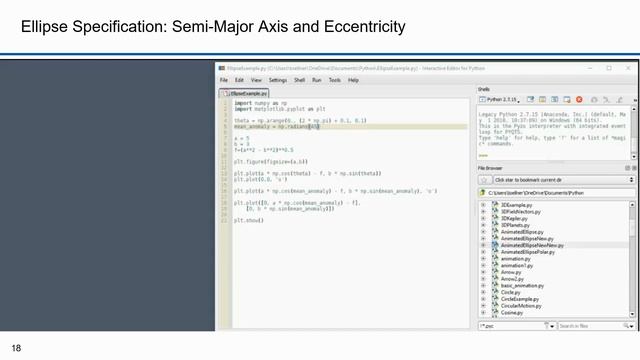The width and height of the screenshot is (640, 360).
Task: Click the terminate shell icon in shell toolbar
Action: [x=567, y=100]
